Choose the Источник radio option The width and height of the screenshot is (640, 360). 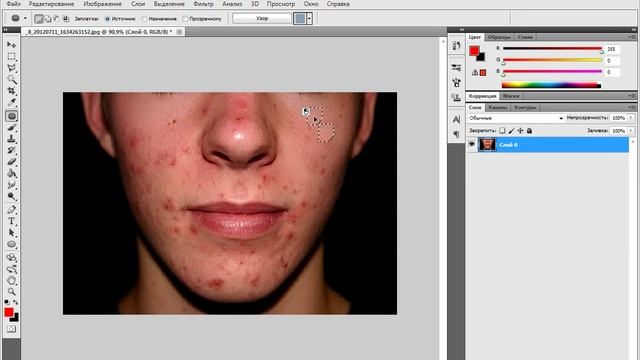(x=108, y=19)
